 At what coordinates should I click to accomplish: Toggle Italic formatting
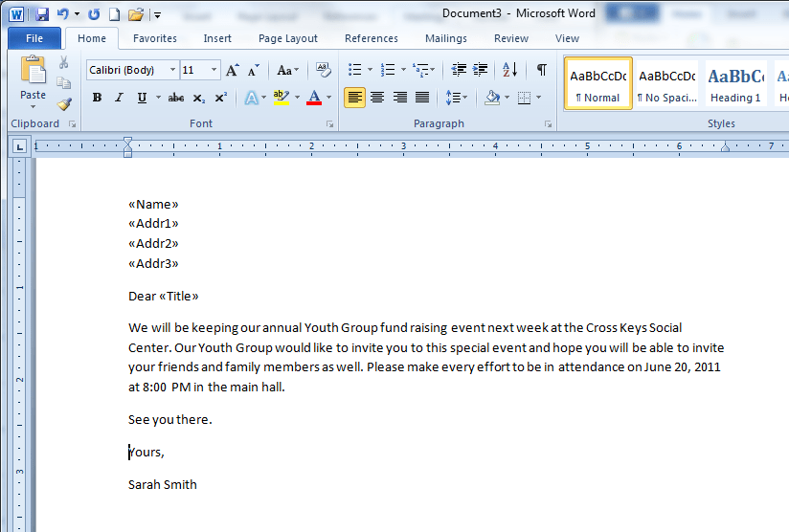pyautogui.click(x=119, y=98)
